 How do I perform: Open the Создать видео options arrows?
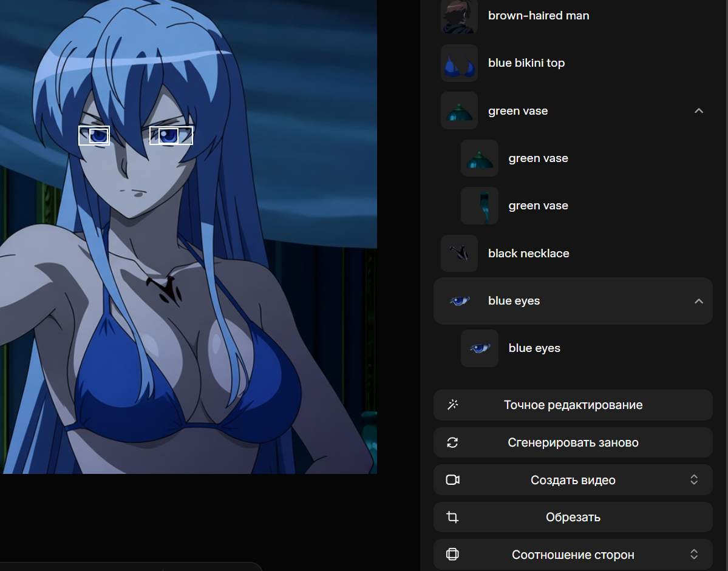coord(694,479)
